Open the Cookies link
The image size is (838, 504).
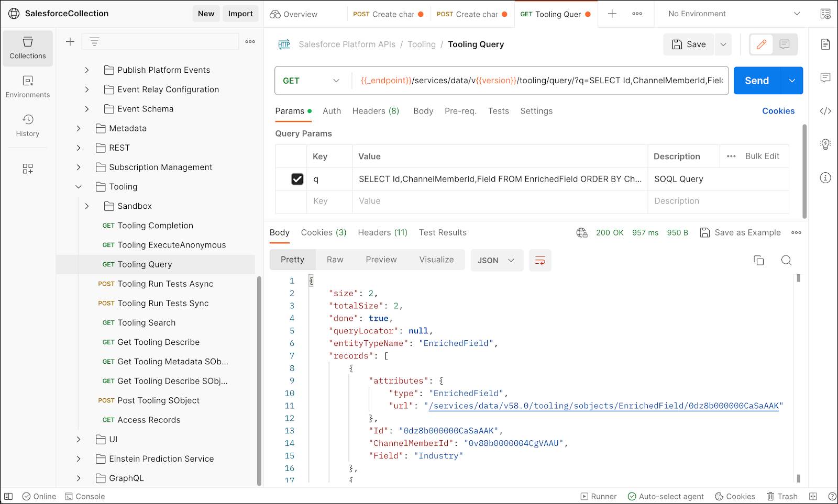(x=778, y=111)
